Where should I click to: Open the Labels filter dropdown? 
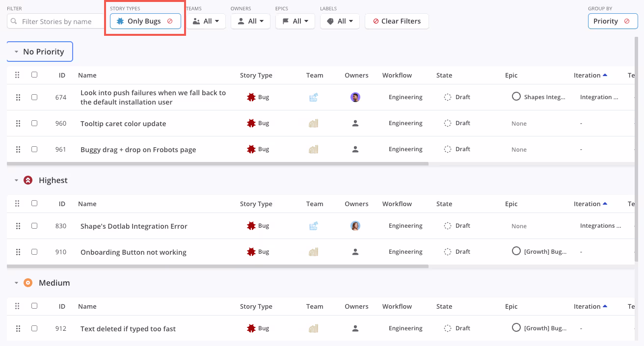(x=340, y=21)
